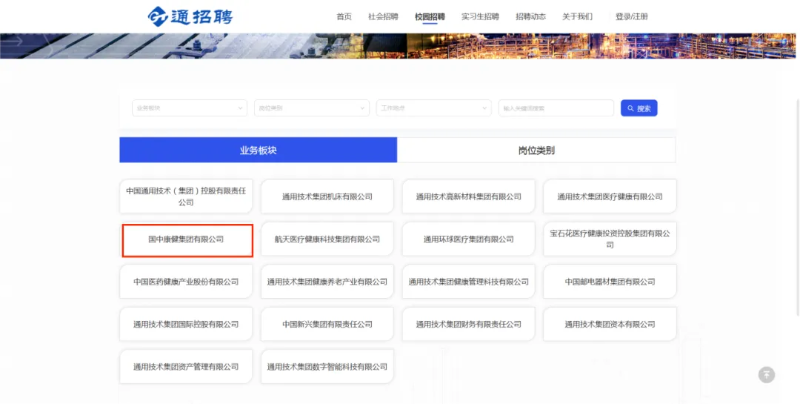Open 社会招聘 in the navigation menu
The width and height of the screenshot is (800, 404).
point(383,17)
